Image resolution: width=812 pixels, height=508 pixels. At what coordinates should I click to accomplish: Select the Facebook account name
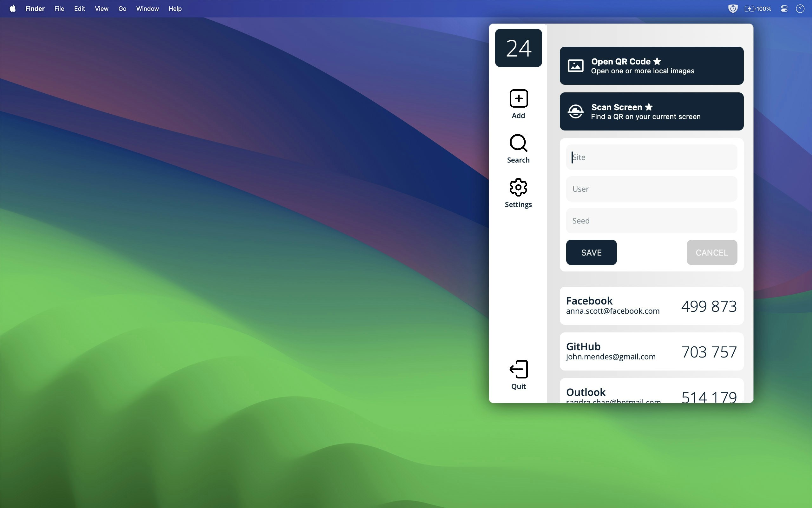click(589, 300)
